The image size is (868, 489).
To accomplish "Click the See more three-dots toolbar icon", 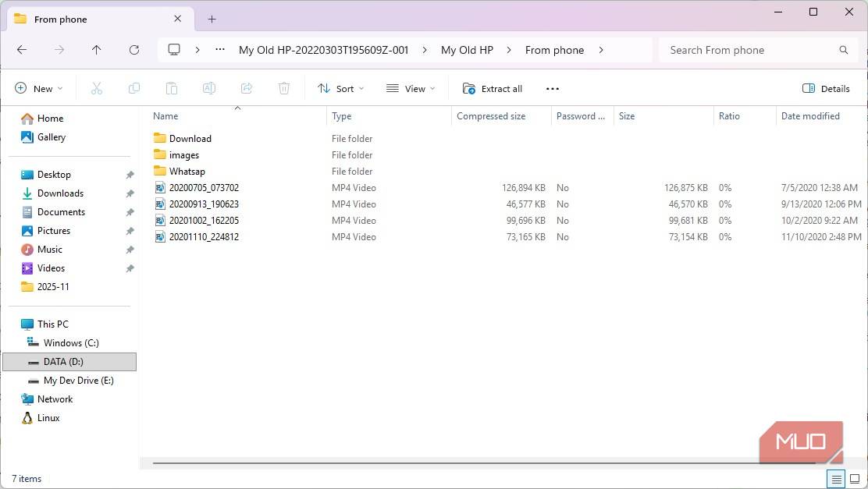I will click(553, 89).
